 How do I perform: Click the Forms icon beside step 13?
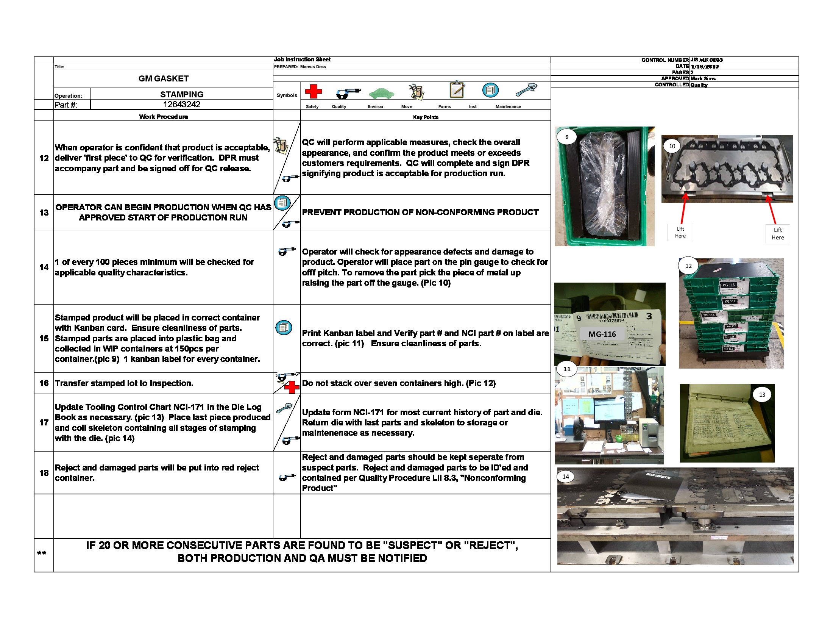(x=283, y=204)
